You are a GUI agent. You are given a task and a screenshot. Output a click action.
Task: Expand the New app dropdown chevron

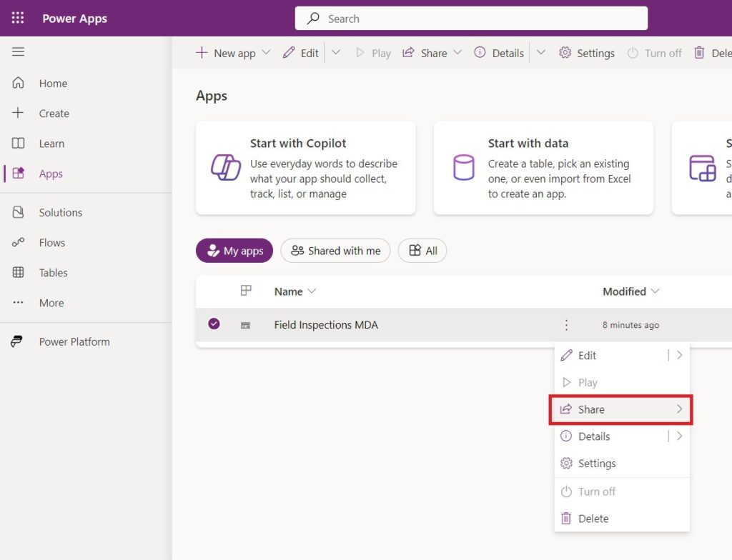click(x=266, y=53)
